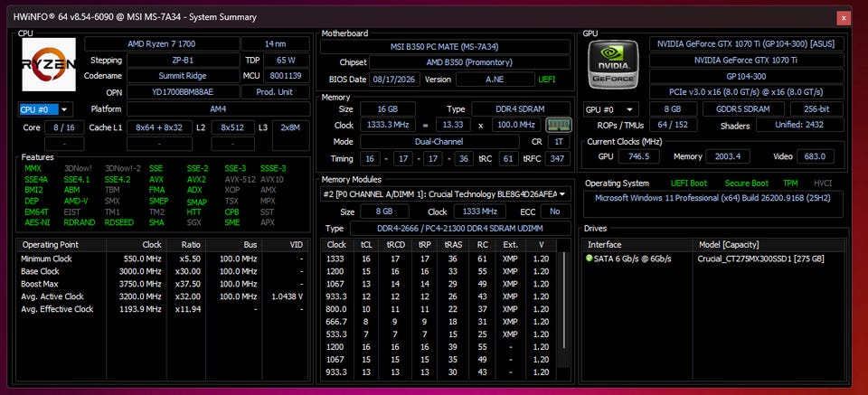Select the 666.7 clock timing row
868x395 pixels.
click(440, 322)
